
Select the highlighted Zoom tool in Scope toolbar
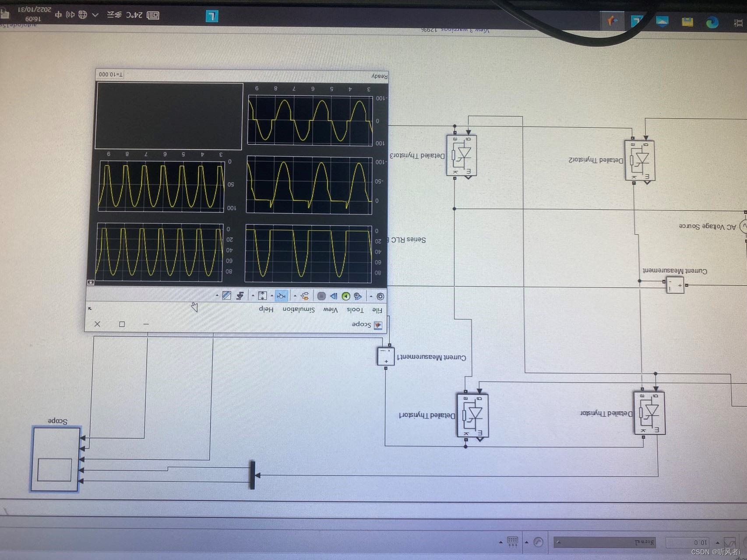click(x=281, y=296)
